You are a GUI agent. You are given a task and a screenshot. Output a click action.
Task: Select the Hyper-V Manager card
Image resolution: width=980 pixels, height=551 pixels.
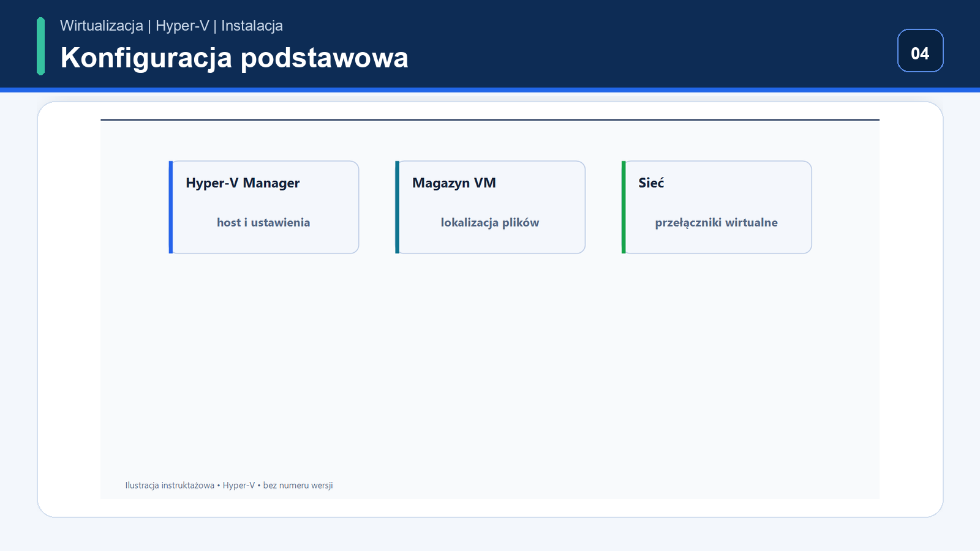[x=264, y=207]
